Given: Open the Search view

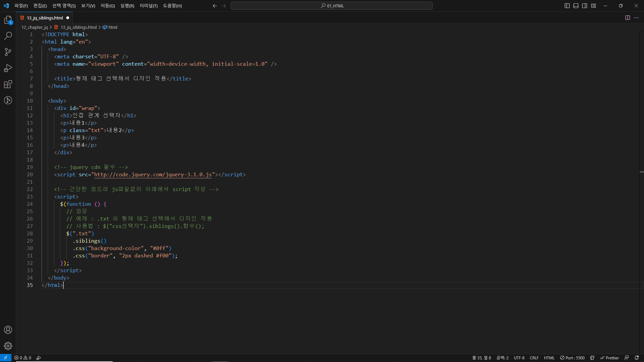Looking at the screenshot, I should [8, 36].
